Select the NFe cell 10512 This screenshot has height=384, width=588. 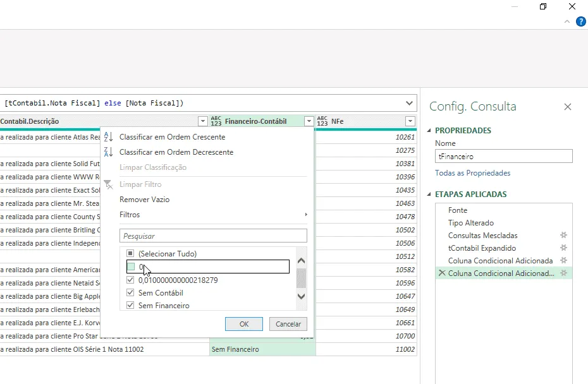[x=366, y=256]
